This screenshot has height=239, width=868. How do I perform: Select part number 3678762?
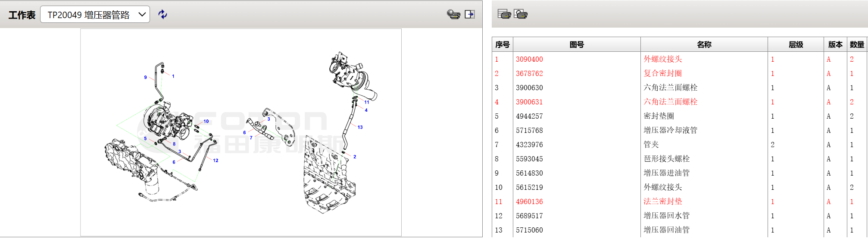(529, 74)
